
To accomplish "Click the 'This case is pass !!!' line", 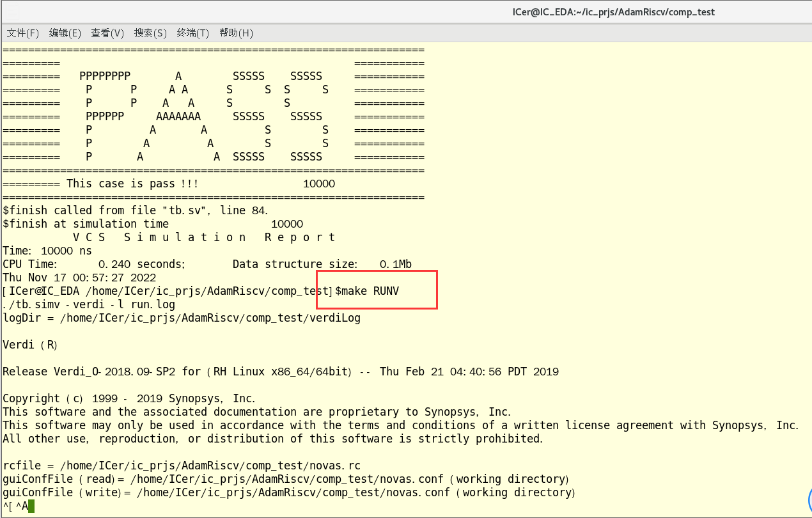I will 169,184.
